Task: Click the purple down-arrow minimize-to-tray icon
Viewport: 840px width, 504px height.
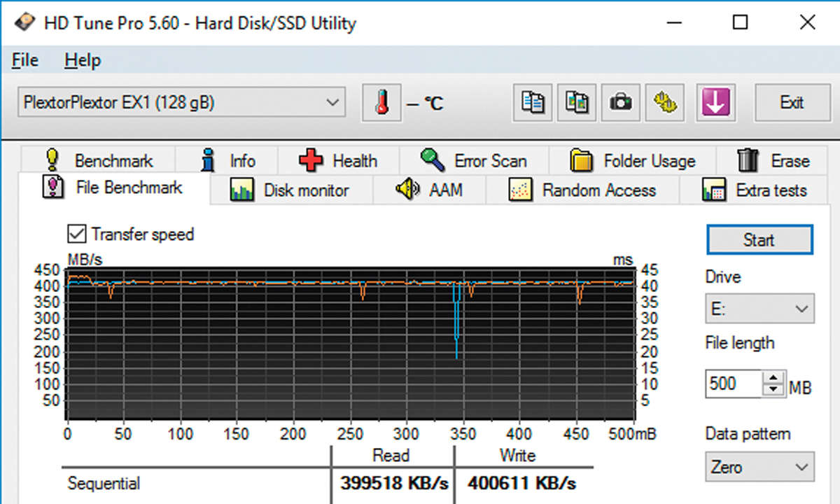Action: (x=715, y=103)
